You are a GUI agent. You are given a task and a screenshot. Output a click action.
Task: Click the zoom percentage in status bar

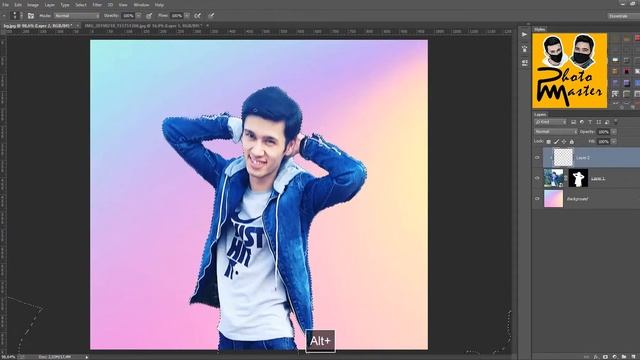pos(7,357)
